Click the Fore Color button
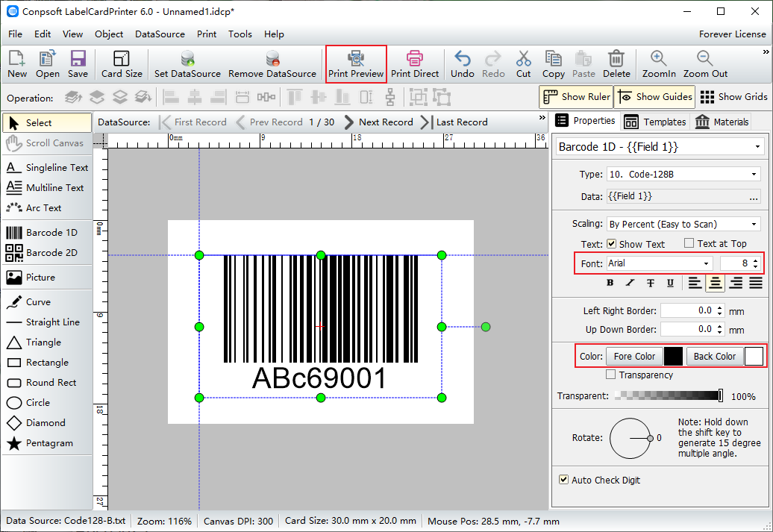This screenshot has width=773, height=532. click(634, 357)
